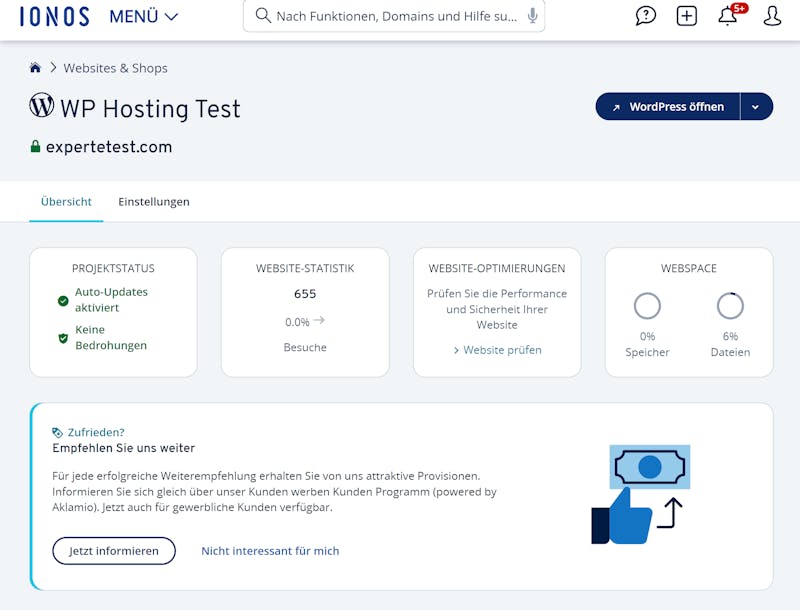800x610 pixels.
Task: Focus the search field for Funktionen and Domains
Action: point(394,16)
